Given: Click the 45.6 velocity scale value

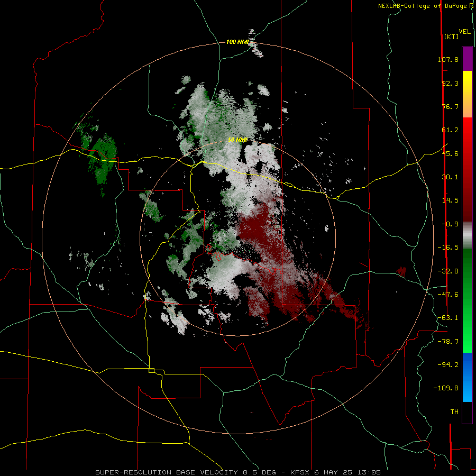Looking at the screenshot, I should click(x=450, y=153).
